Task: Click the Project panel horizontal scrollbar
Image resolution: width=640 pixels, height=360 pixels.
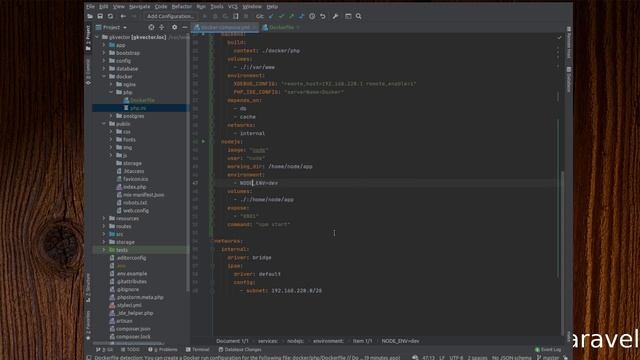Action: point(129,343)
